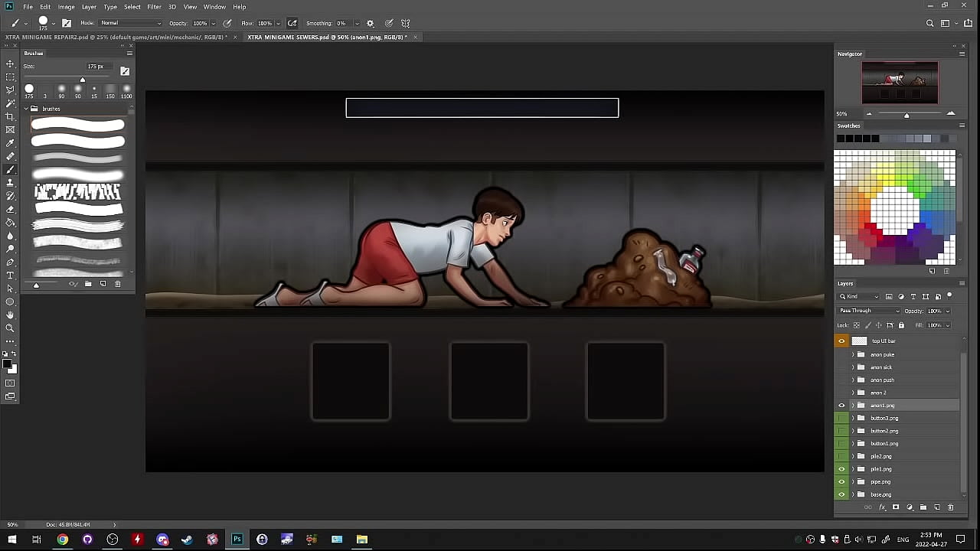Enable airbrush build-up in options bar
980x551 pixels.
coord(292,23)
